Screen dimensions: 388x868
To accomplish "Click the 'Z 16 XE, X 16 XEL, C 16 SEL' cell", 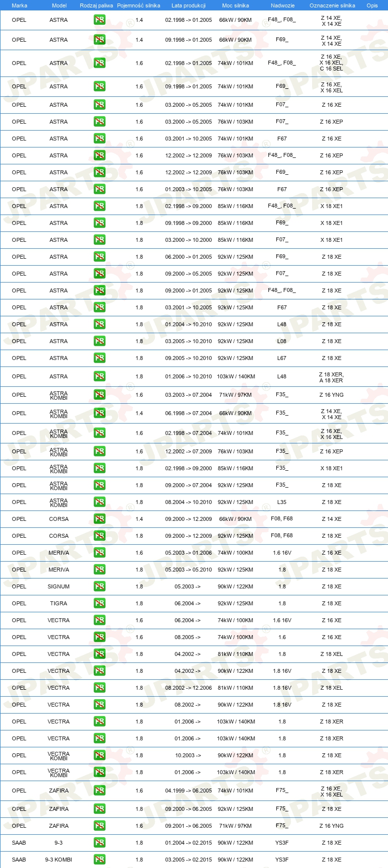I will (x=331, y=63).
